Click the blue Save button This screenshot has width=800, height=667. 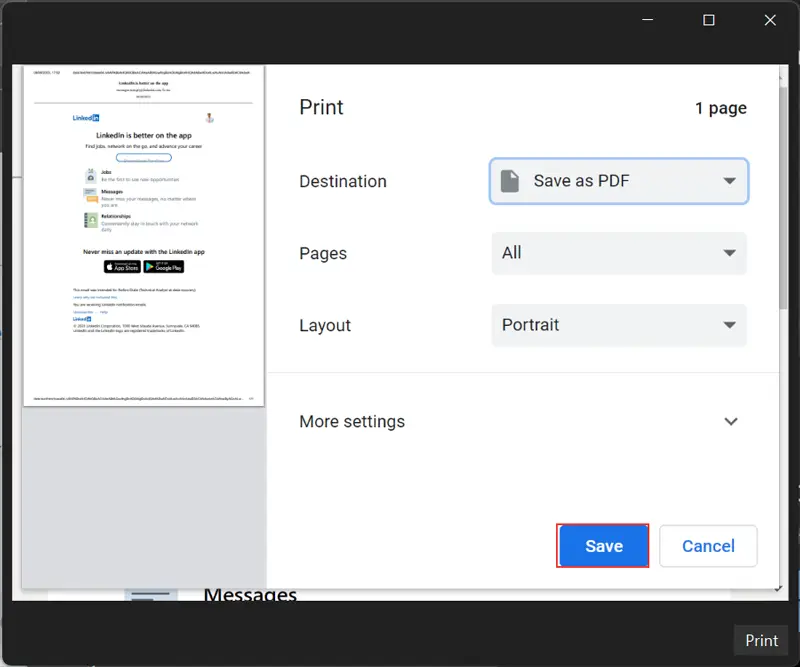(x=603, y=546)
